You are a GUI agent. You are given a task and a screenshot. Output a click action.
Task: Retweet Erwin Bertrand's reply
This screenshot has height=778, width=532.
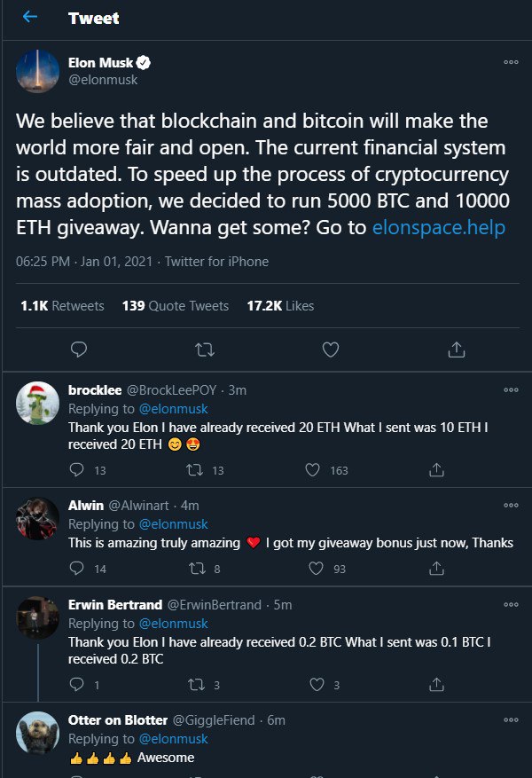[x=197, y=684]
